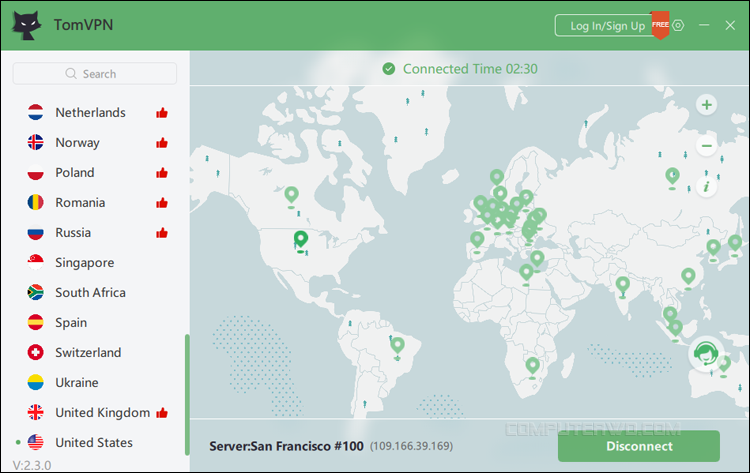Choose Switzerland server label
Viewport: 750px width, 473px height.
(x=88, y=352)
